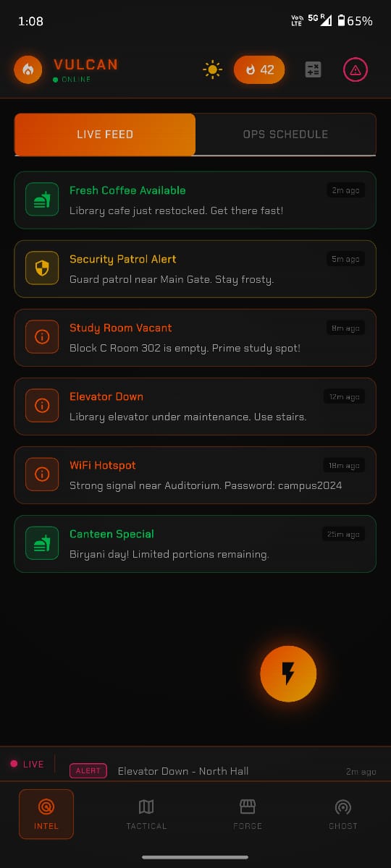The height and width of the screenshot is (868, 391).
Task: Tap the LIVE indicator in the ticker bar
Action: [x=27, y=764]
